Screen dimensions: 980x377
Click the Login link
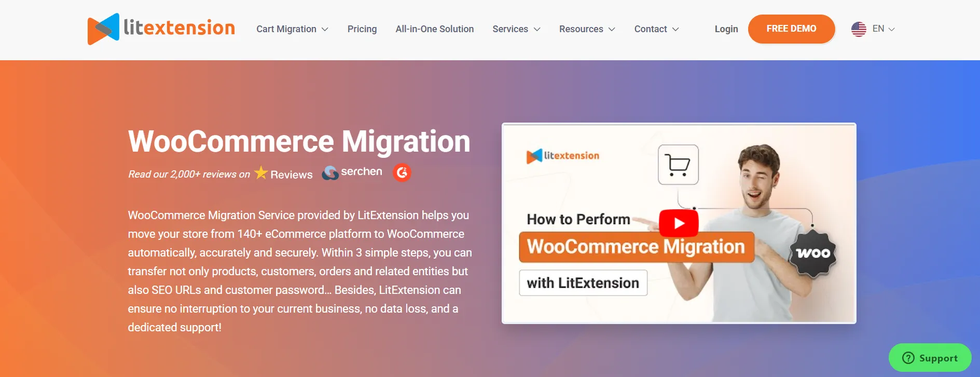pyautogui.click(x=726, y=29)
